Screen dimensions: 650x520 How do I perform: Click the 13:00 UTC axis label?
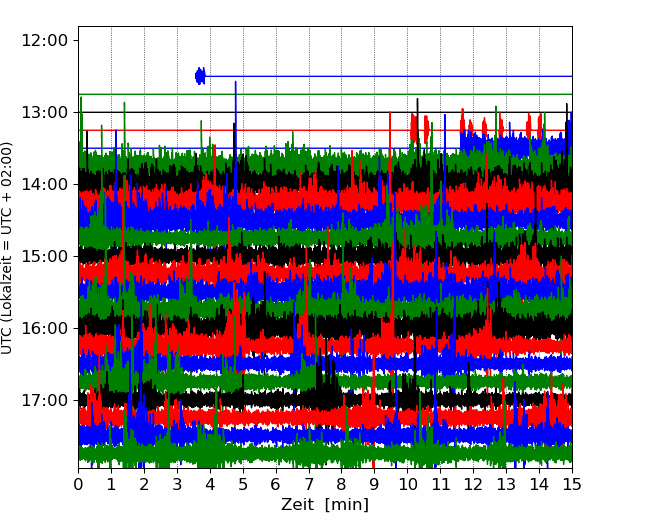(44, 112)
